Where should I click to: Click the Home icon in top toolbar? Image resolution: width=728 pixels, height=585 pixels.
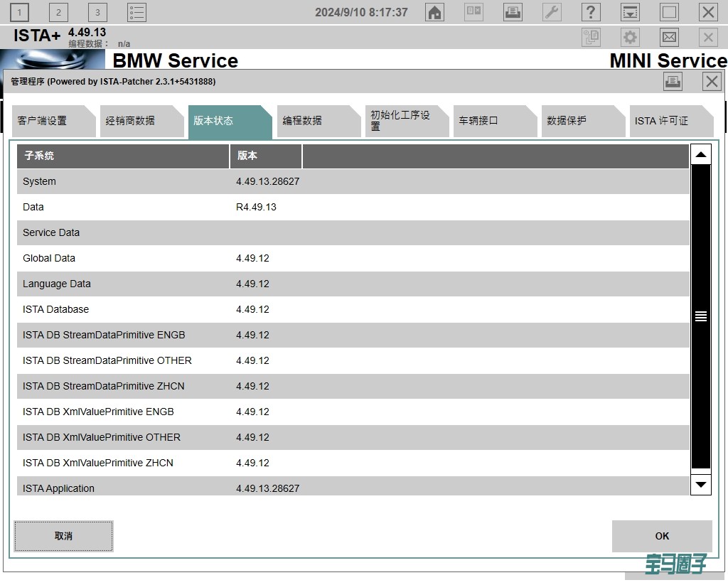pyautogui.click(x=434, y=12)
